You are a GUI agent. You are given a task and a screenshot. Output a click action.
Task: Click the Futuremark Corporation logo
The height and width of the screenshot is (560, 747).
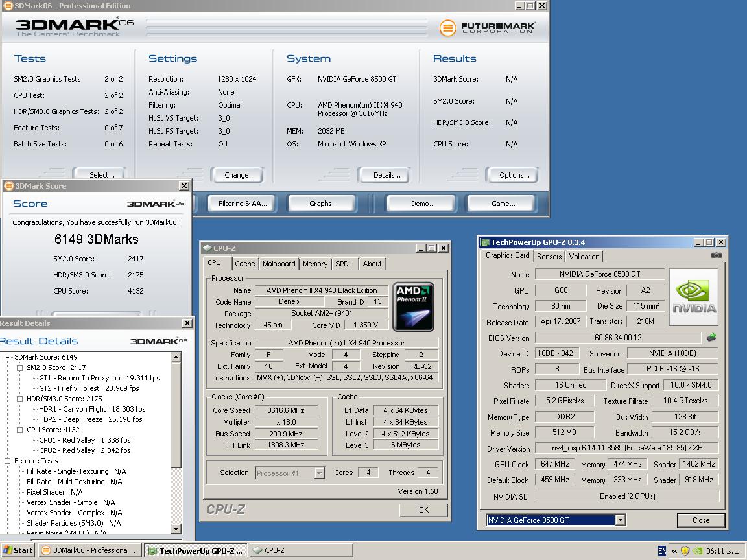(487, 28)
